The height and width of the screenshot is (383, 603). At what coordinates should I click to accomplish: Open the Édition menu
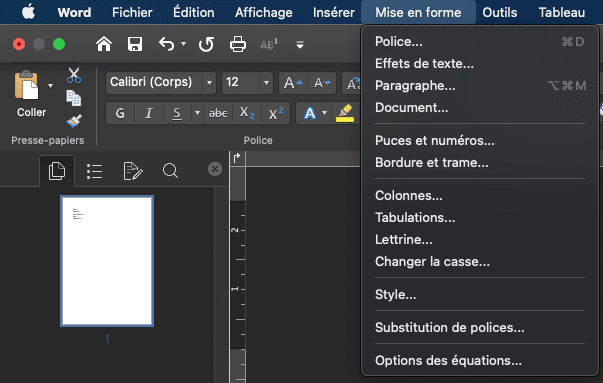(x=193, y=12)
